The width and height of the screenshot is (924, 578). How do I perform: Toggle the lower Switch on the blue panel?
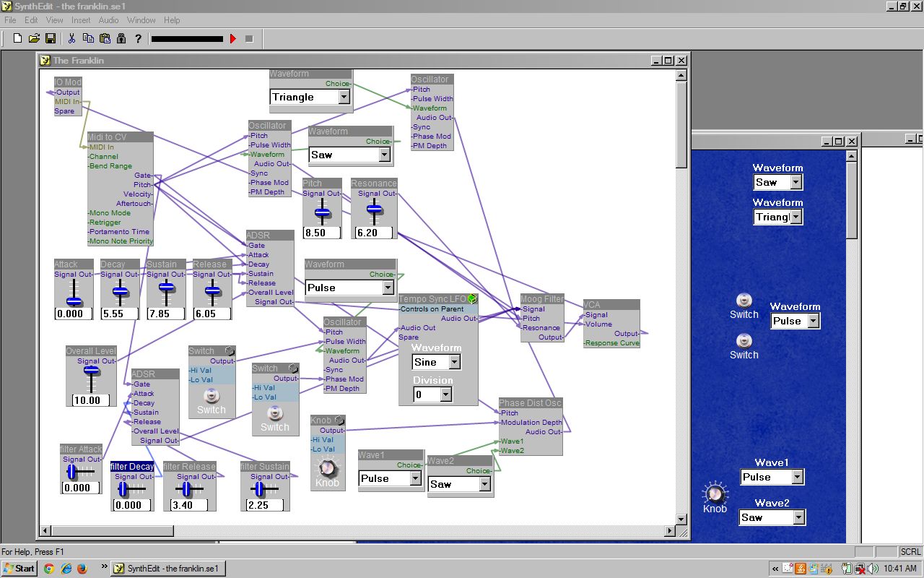[x=744, y=340]
